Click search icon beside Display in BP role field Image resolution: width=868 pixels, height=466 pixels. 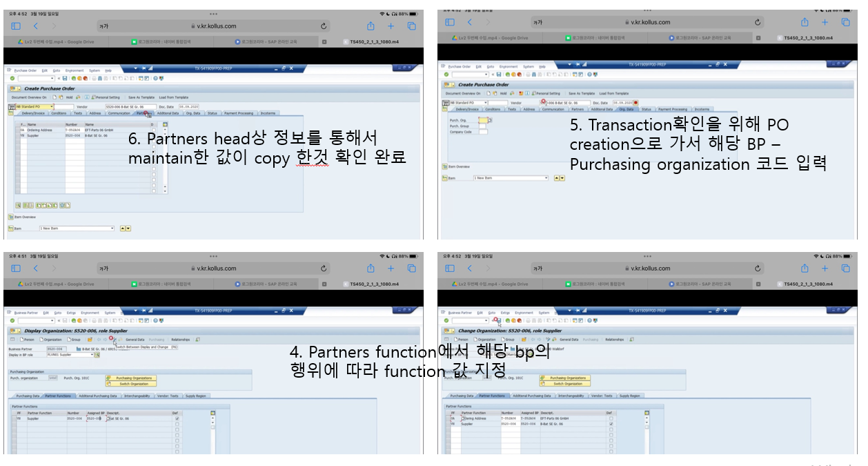97,355
